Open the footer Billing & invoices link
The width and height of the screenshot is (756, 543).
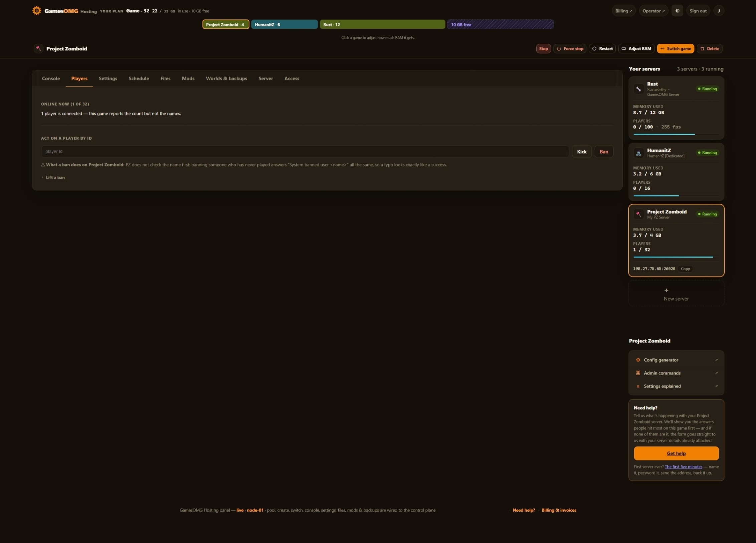[559, 510]
